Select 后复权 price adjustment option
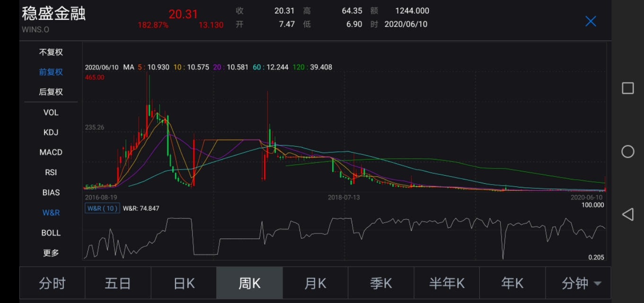The height and width of the screenshot is (303, 644). (x=51, y=92)
